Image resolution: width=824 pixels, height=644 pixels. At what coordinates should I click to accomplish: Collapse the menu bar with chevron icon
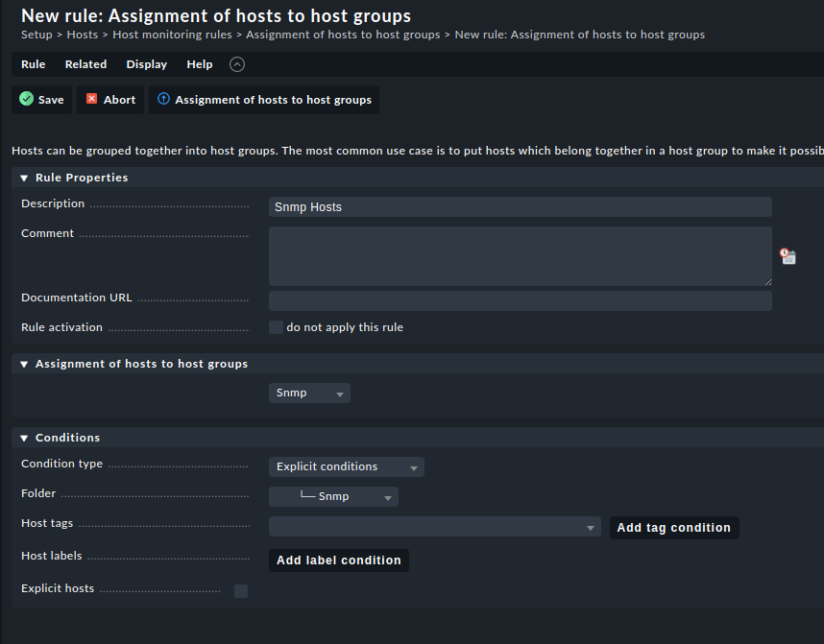(x=237, y=64)
